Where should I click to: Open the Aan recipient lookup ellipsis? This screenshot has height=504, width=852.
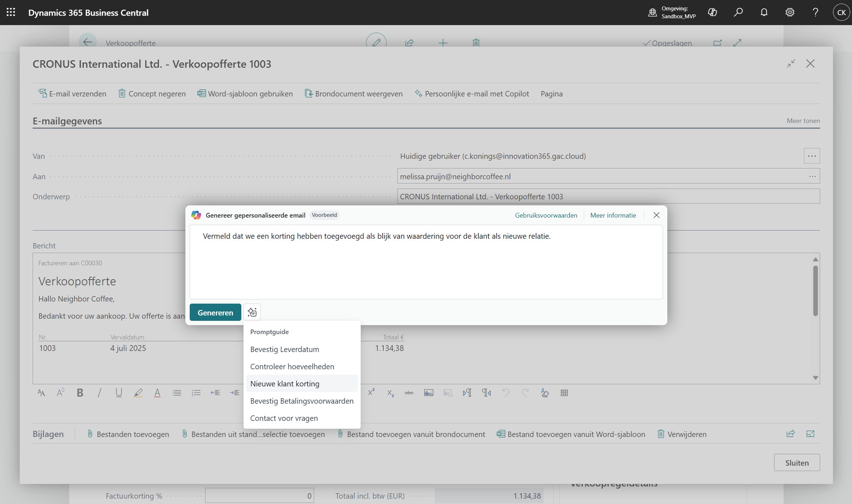[x=813, y=176]
